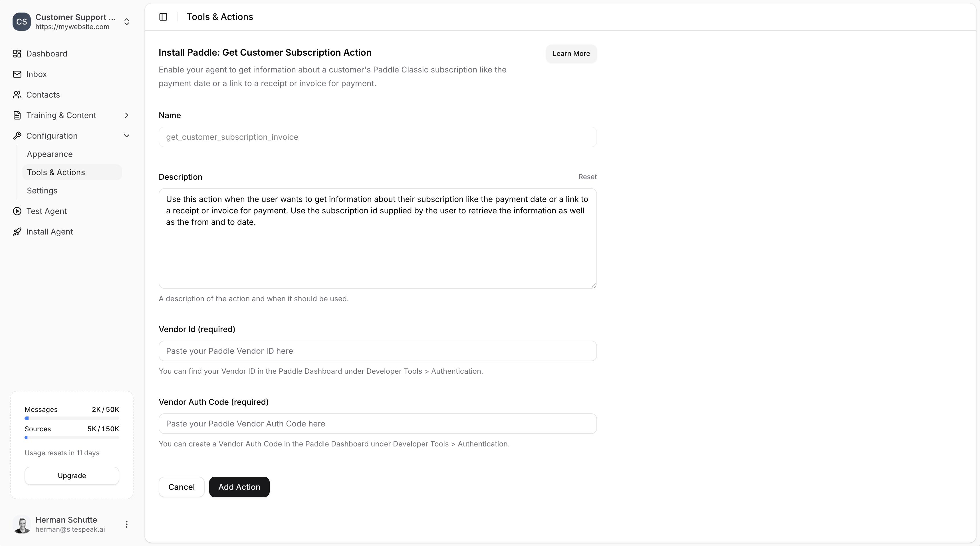Click the CS workspace avatar
Image resolution: width=980 pixels, height=546 pixels.
(x=22, y=22)
